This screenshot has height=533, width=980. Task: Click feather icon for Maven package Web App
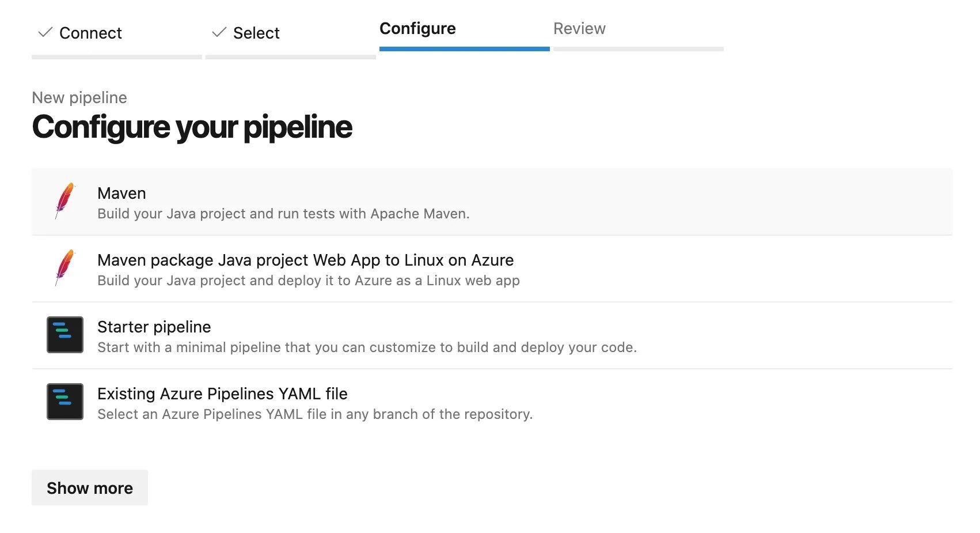(65, 268)
